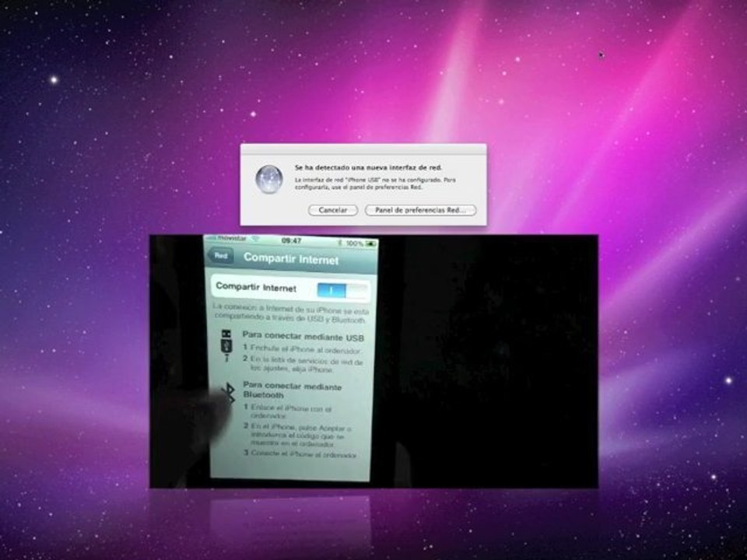Click the 09:47 clock on iPhone
Screen dimensions: 747x560
291,240
